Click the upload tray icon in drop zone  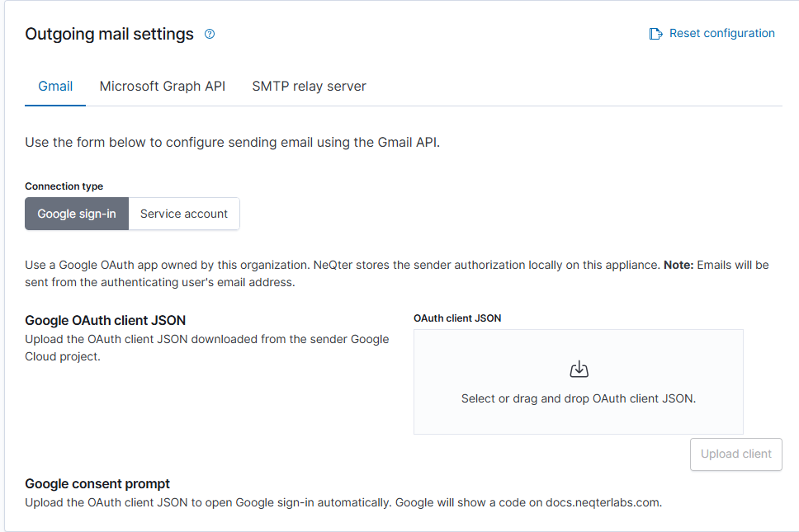[x=579, y=369]
